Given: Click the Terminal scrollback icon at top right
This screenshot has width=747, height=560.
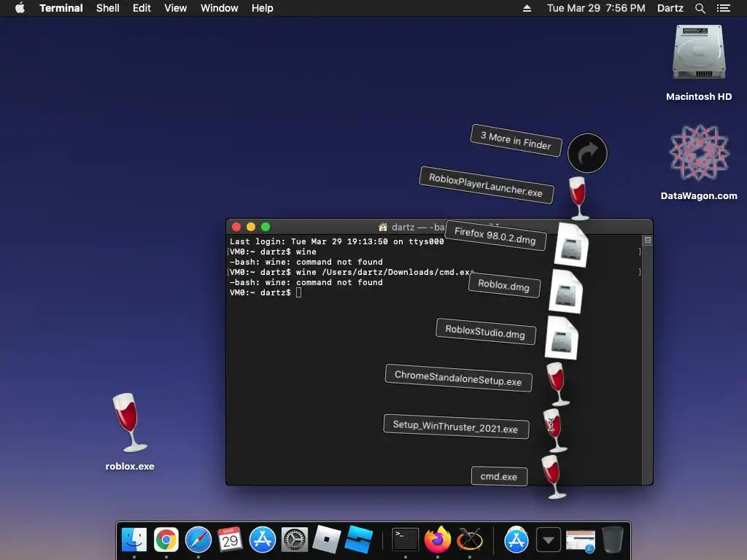Looking at the screenshot, I should 648,240.
